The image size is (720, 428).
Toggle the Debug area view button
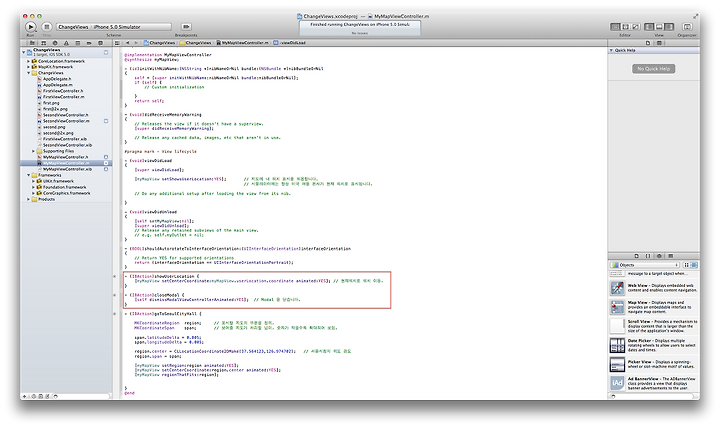(x=659, y=27)
